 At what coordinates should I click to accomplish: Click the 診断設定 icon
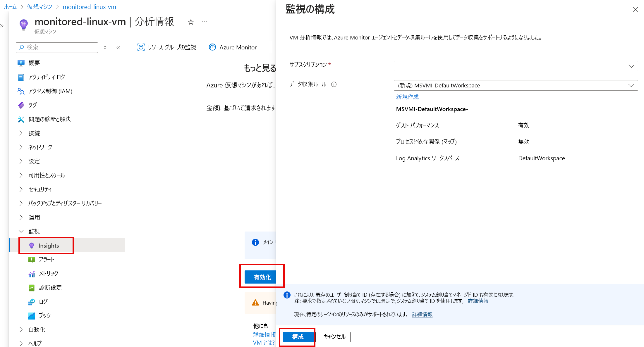tap(32, 288)
